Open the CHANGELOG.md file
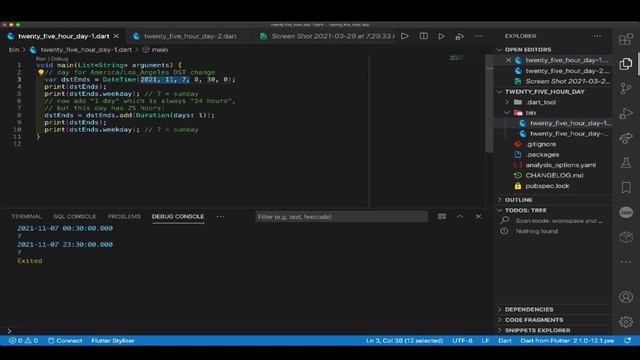 click(x=554, y=175)
